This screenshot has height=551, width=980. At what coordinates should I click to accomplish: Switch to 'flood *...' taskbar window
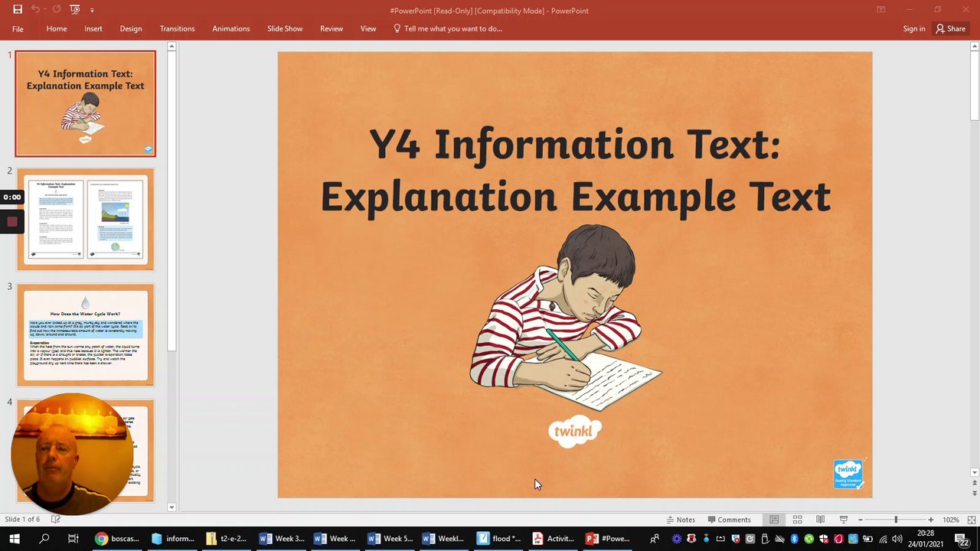[x=498, y=539]
